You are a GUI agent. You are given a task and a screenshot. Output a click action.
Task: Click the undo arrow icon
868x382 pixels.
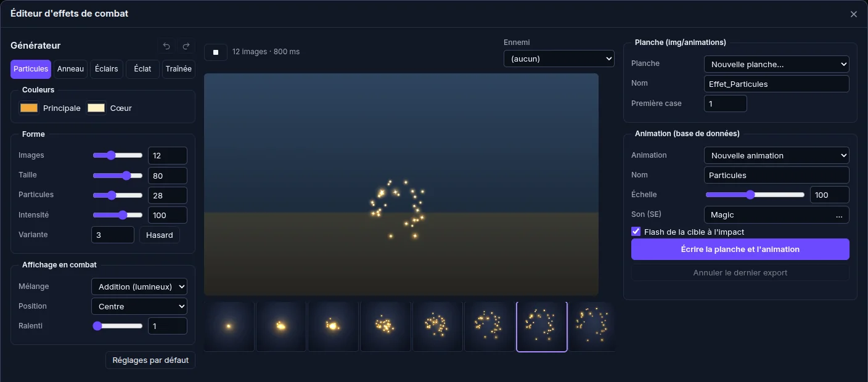[x=166, y=46]
